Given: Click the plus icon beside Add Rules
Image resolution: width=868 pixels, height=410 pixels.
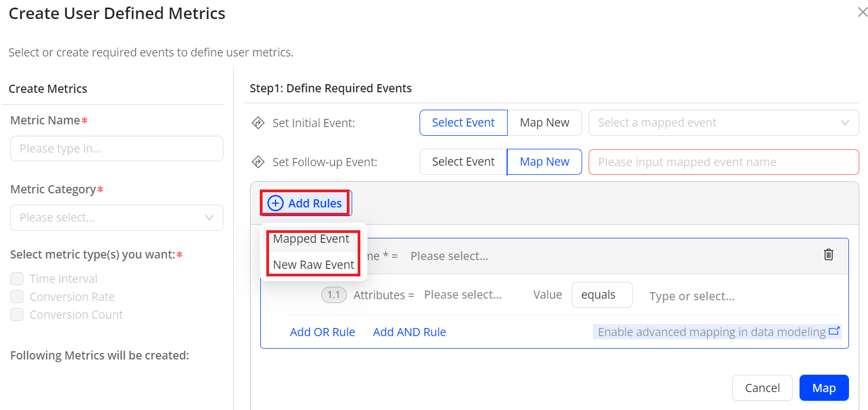Looking at the screenshot, I should [x=276, y=203].
